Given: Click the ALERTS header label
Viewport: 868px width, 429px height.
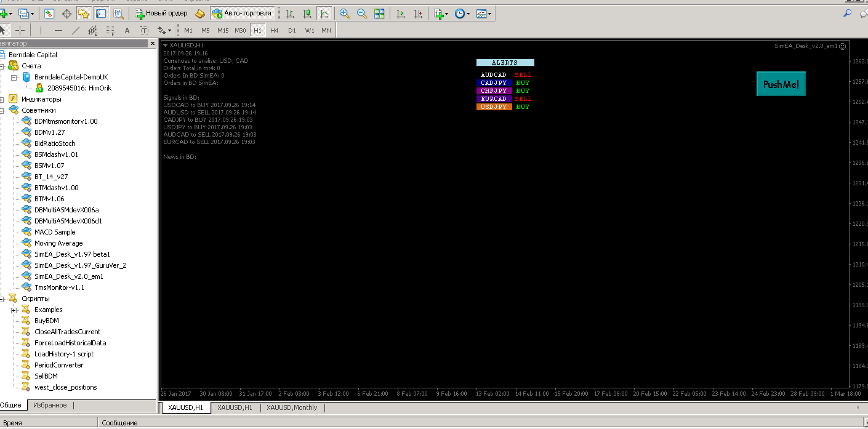Looking at the screenshot, I should (505, 63).
